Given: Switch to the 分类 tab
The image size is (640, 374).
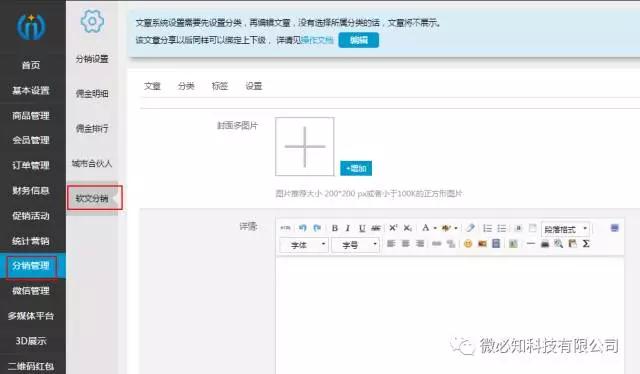Looking at the screenshot, I should point(186,86).
